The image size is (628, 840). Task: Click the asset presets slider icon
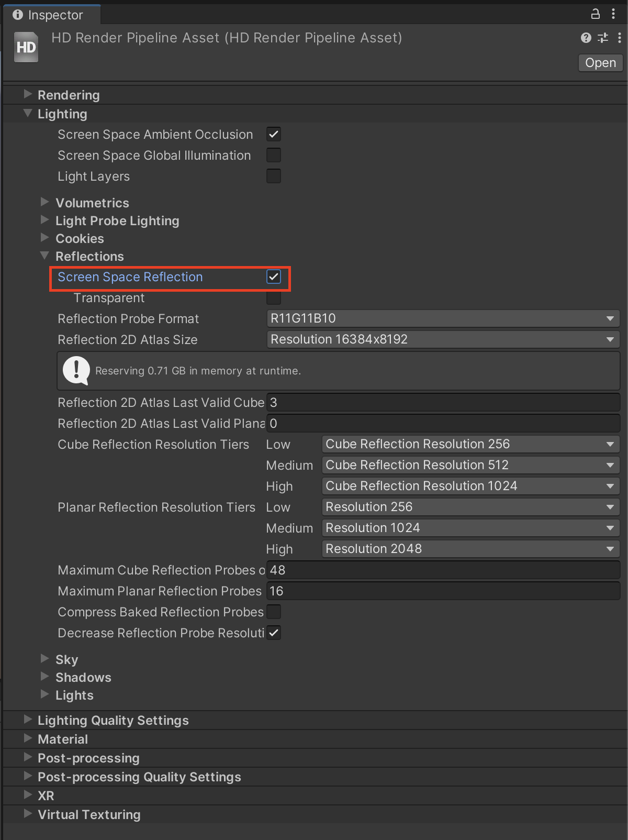point(603,38)
